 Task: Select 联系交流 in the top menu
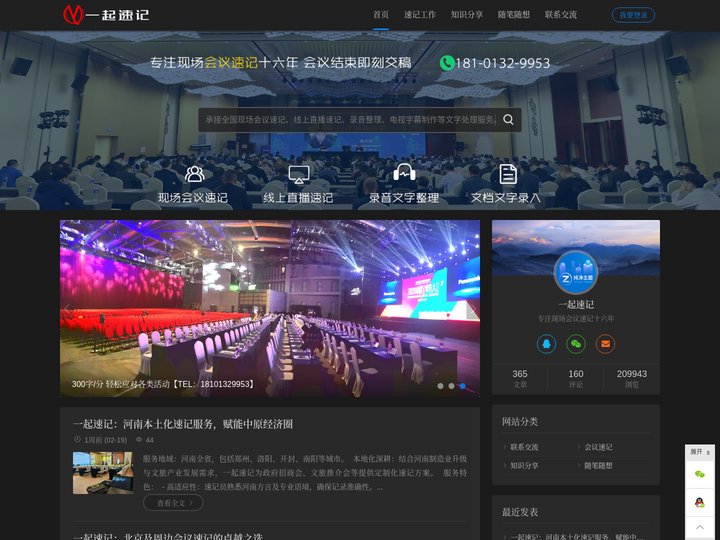(x=561, y=15)
